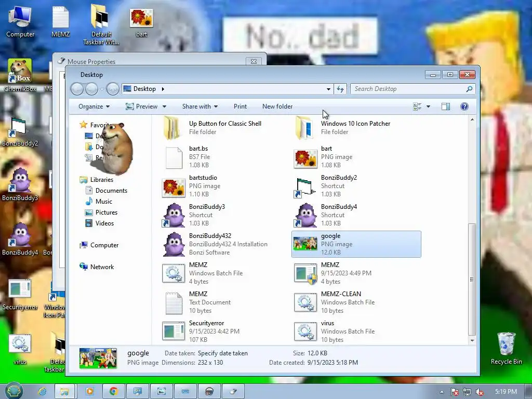This screenshot has height=399, width=532.
Task: Open Windows Media Player from taskbar
Action: pos(90,391)
